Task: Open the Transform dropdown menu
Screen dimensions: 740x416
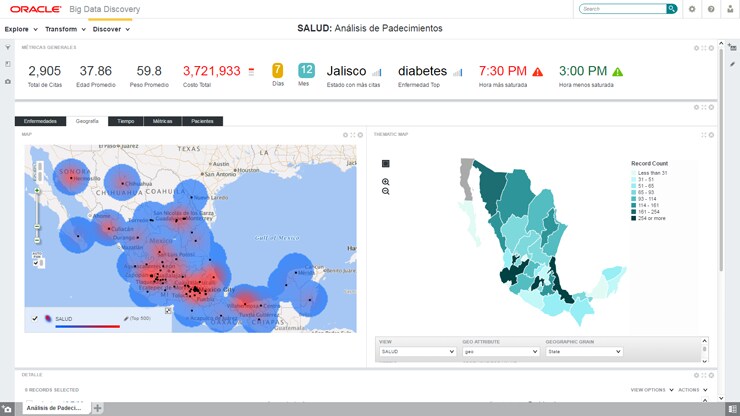Action: point(64,29)
